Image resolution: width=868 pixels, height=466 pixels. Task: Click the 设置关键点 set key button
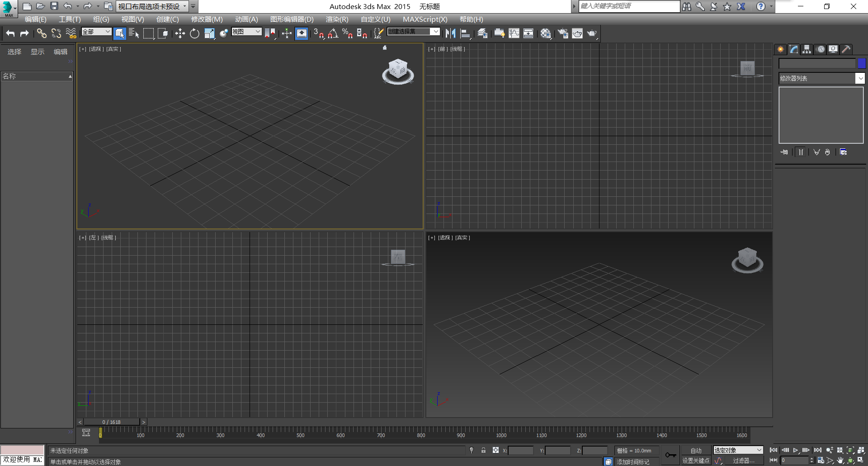point(696,461)
